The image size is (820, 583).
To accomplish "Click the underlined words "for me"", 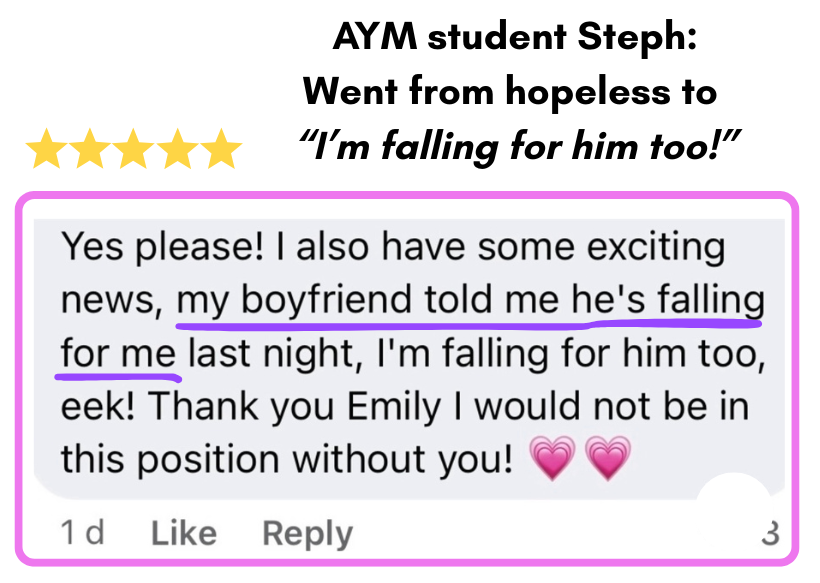I will [118, 354].
